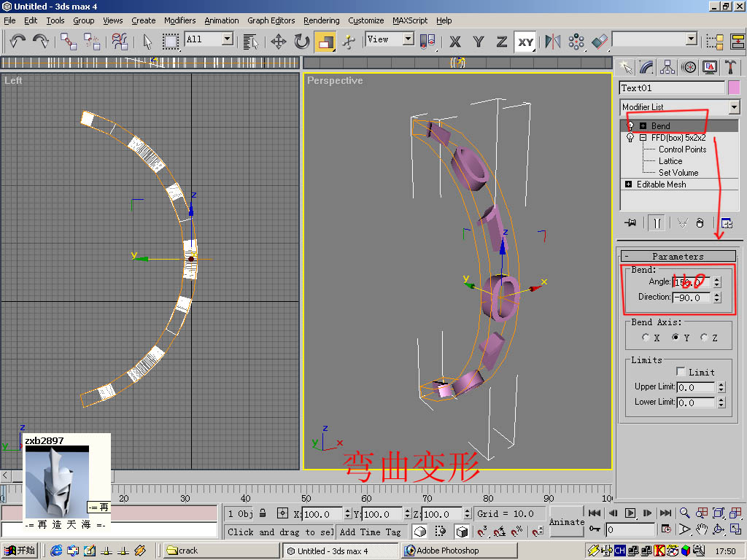Click the highlighted Select and Scale tool
747x560 pixels.
point(325,42)
